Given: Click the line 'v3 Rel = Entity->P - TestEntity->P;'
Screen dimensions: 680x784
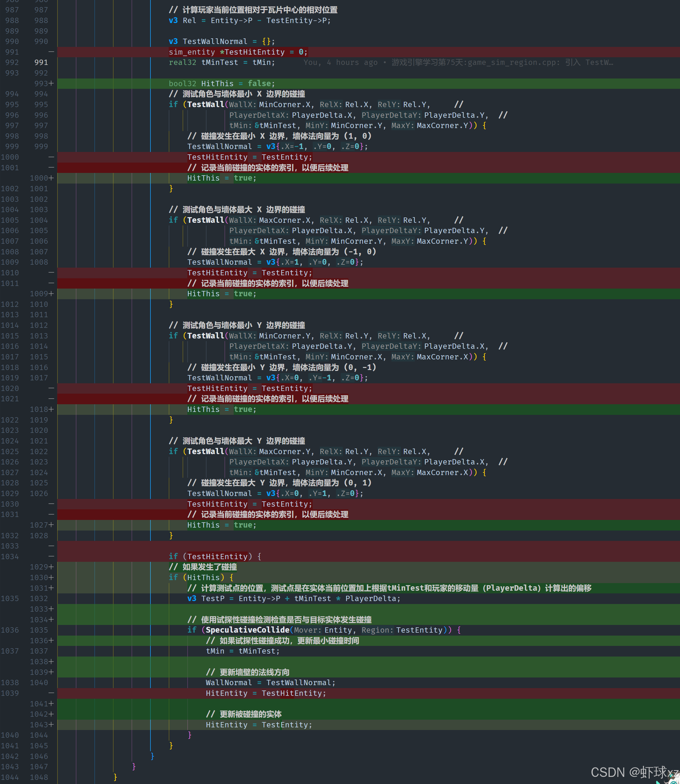Looking at the screenshot, I should (250, 20).
